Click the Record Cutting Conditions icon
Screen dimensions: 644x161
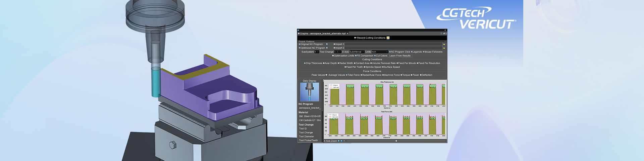point(388,38)
